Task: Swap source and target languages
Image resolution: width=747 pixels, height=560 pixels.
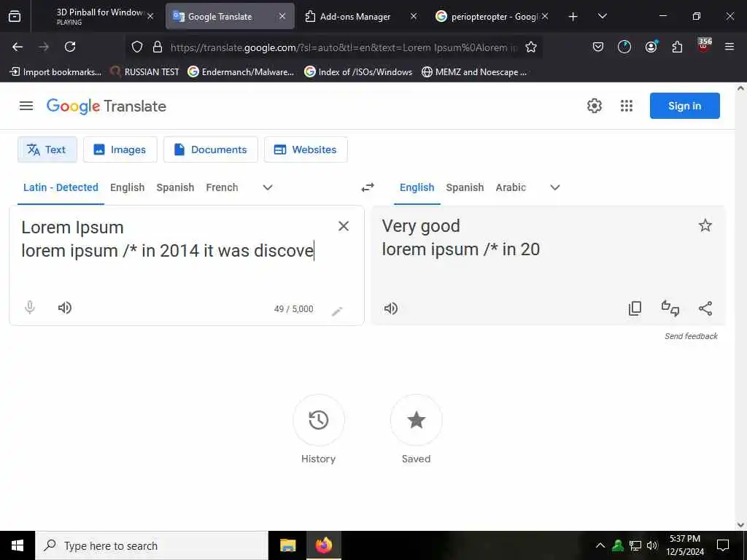Action: pos(368,187)
